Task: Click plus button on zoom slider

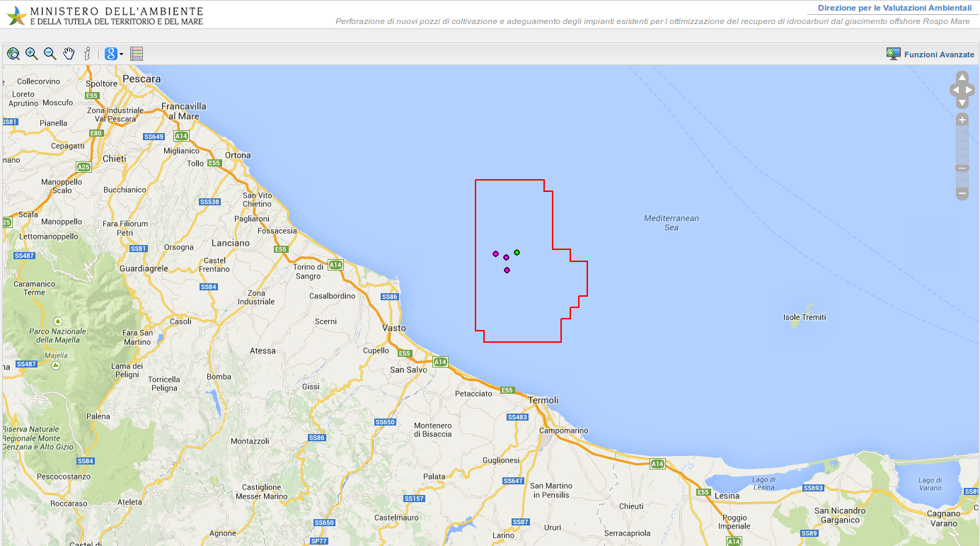Action: coord(962,120)
